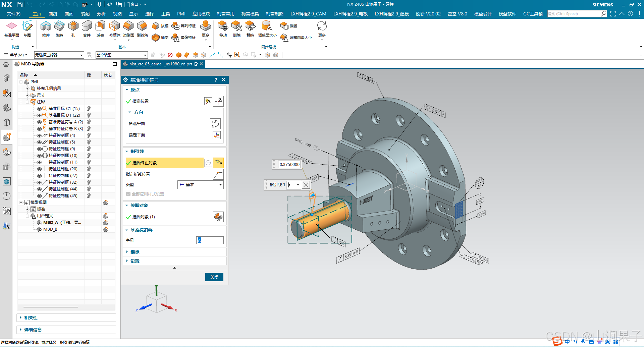644x347 pixels.
Task: Toggle visibility of 特征控制框 (9)
Action: [39, 149]
